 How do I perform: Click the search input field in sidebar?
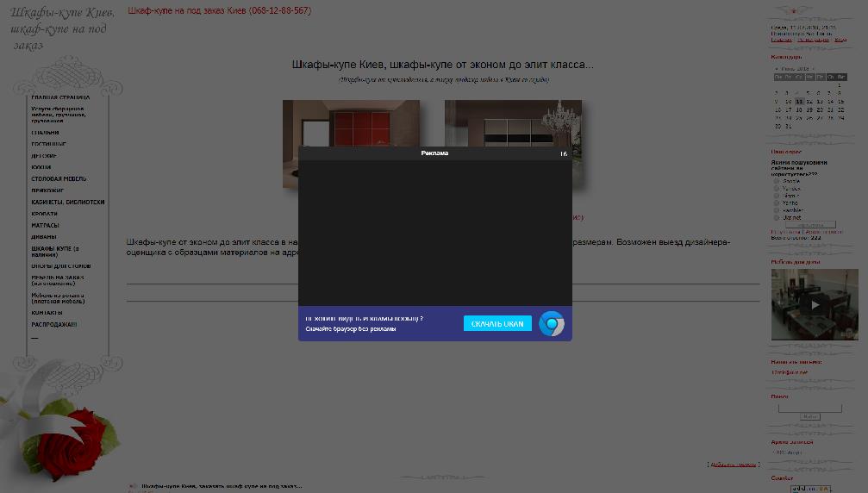[810, 409]
